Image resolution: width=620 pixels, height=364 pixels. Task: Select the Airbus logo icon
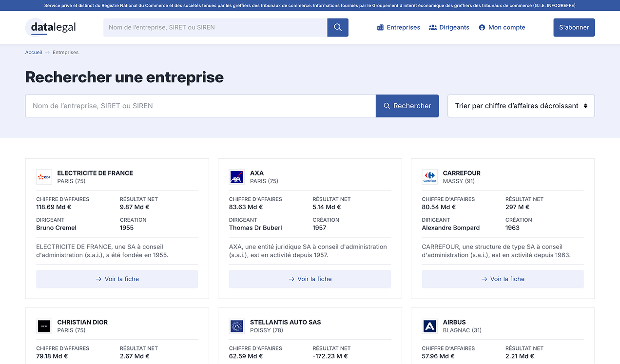click(x=430, y=326)
